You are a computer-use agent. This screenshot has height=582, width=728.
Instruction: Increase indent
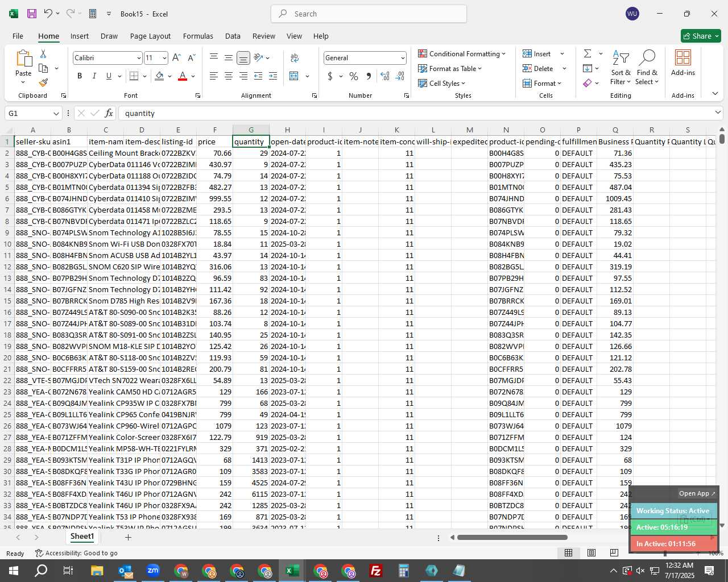(x=273, y=76)
